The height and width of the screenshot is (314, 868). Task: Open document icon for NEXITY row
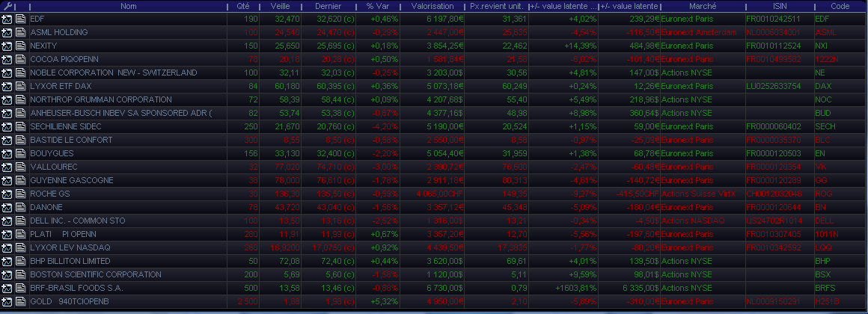(21, 46)
